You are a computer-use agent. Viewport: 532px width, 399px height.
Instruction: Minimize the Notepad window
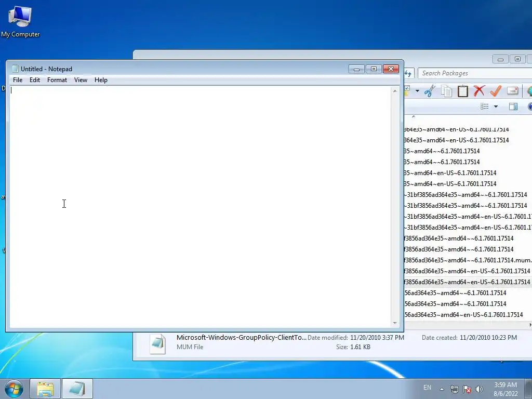356,69
